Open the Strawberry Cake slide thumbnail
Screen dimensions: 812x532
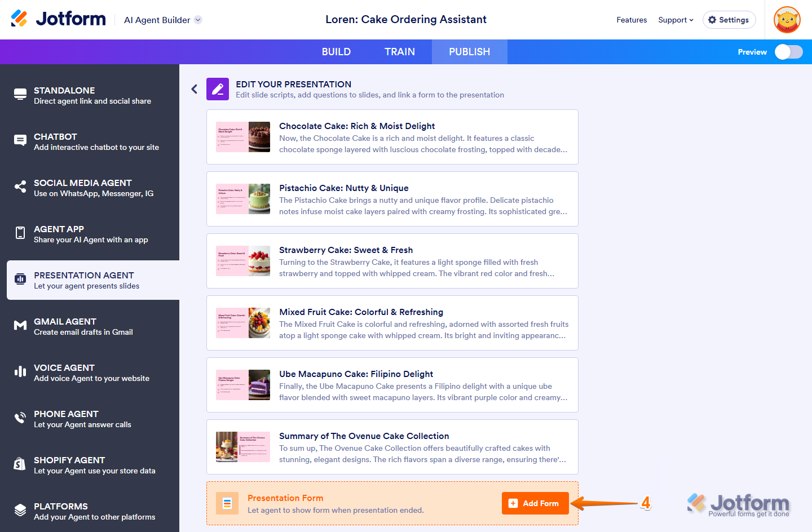pyautogui.click(x=243, y=261)
